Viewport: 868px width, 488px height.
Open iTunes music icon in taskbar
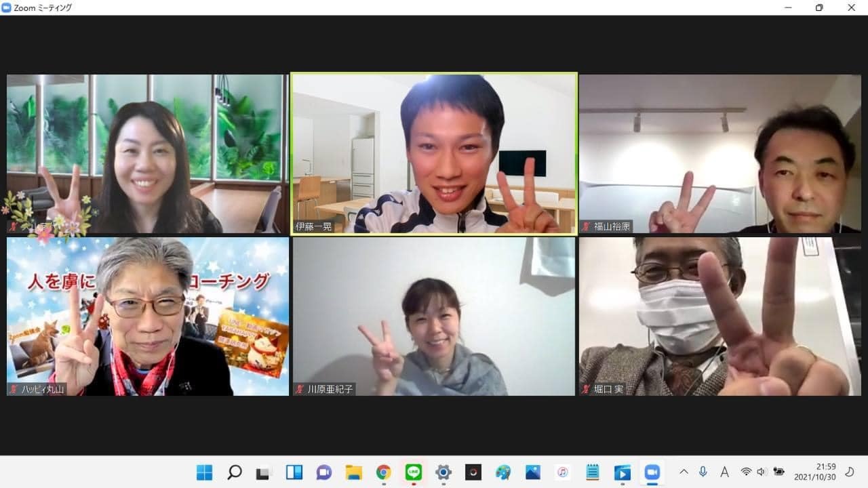coord(562,472)
